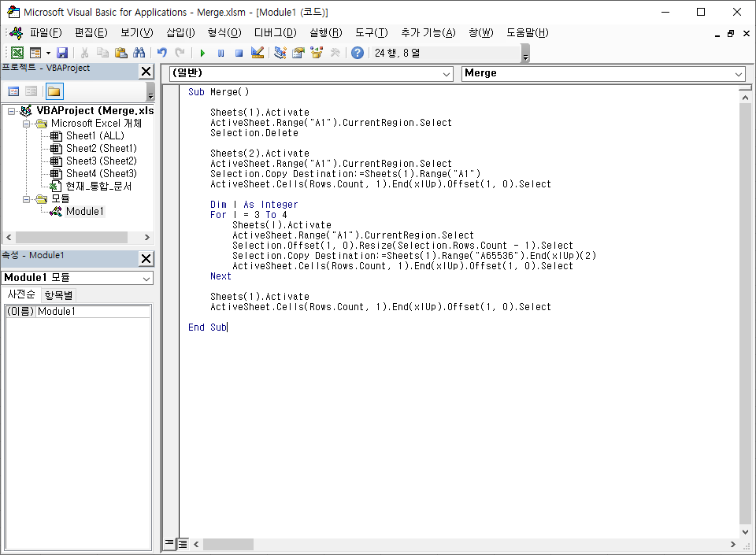This screenshot has width=756, height=555.
Task: Open the Properties Window icon
Action: pos(298,53)
